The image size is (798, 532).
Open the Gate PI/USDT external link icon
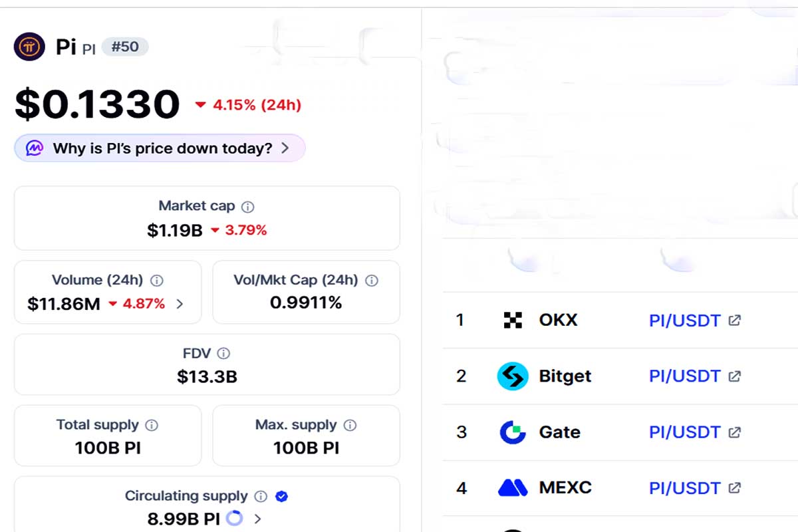tap(734, 432)
